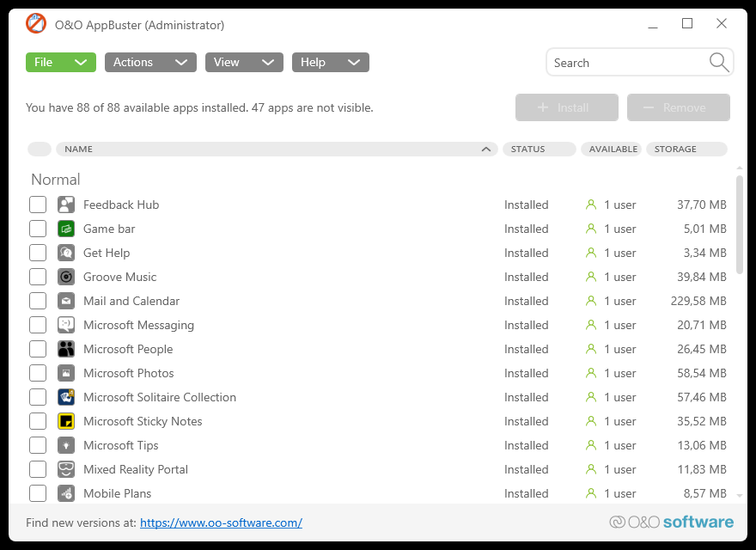The height and width of the screenshot is (550, 756).
Task: Click the scroll up arrow of list
Action: click(740, 168)
